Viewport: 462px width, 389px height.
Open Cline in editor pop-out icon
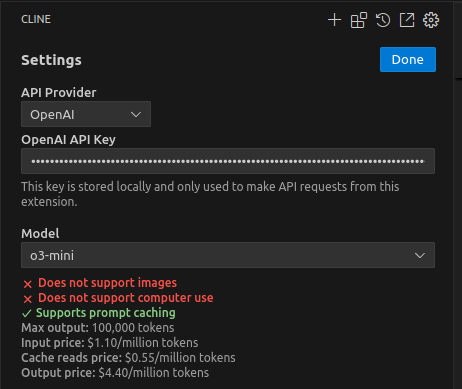[407, 20]
